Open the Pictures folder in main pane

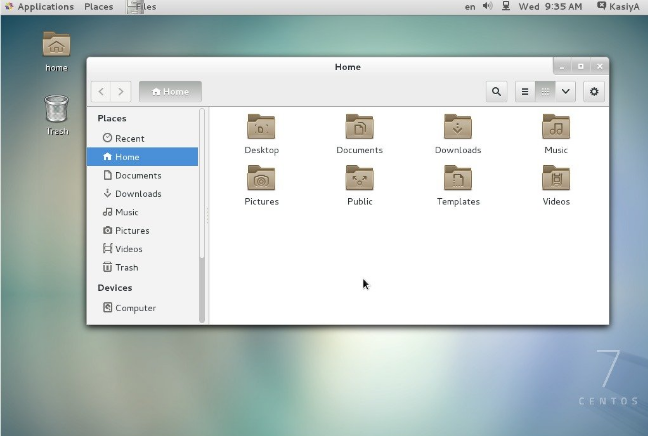coord(261,179)
